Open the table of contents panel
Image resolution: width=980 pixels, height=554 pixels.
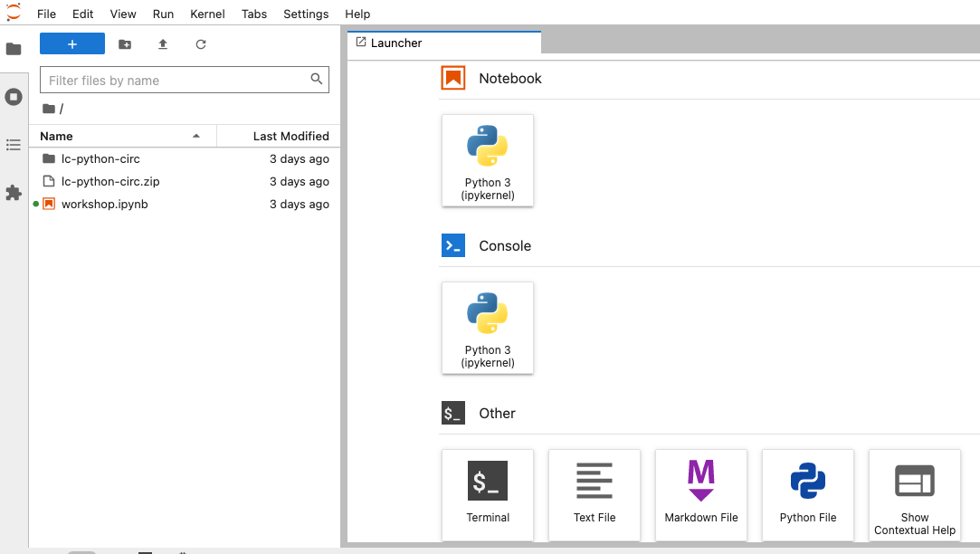click(x=14, y=145)
